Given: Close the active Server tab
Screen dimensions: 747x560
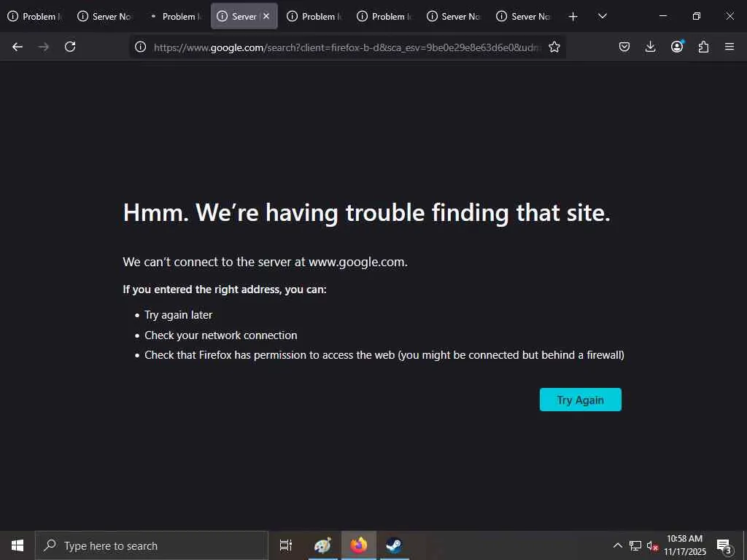Looking at the screenshot, I should point(266,16).
